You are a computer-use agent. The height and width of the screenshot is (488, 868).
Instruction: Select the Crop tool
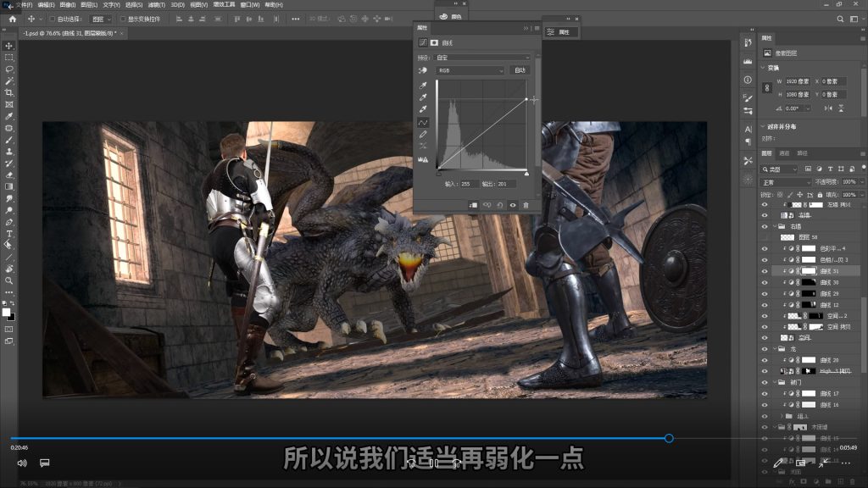coord(9,92)
